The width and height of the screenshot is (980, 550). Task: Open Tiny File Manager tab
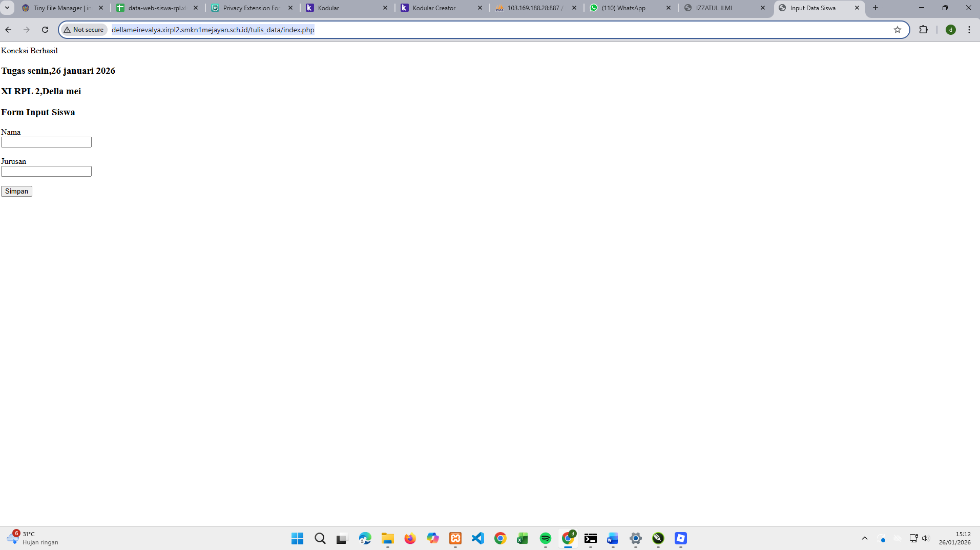pos(62,8)
